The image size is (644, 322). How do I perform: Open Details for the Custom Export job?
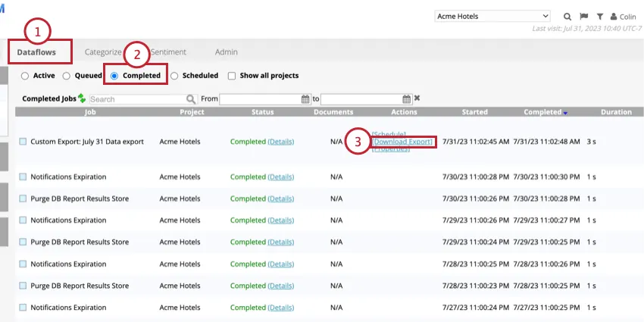280,142
